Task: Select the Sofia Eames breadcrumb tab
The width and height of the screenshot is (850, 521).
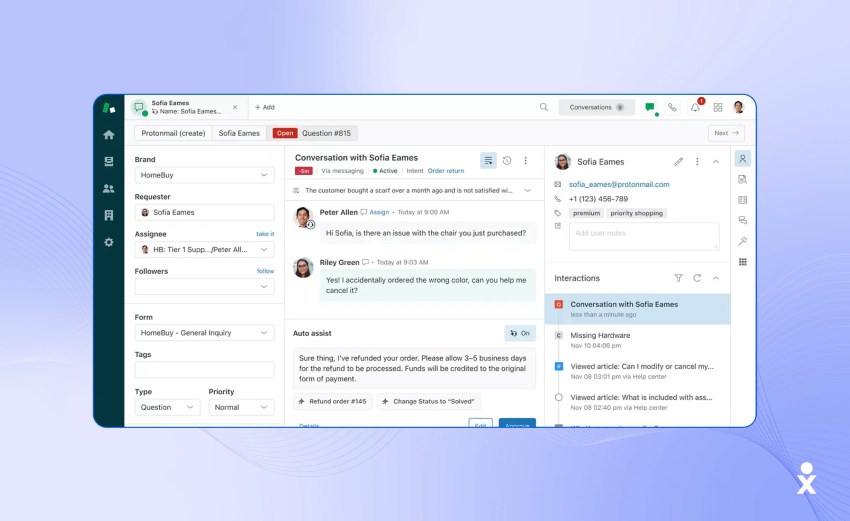Action: pos(239,133)
